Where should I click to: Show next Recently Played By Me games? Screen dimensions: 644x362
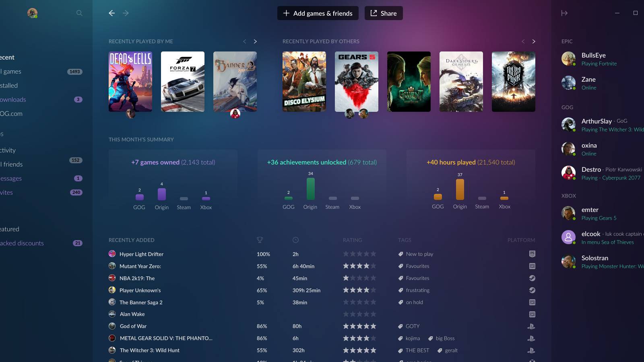click(x=255, y=41)
